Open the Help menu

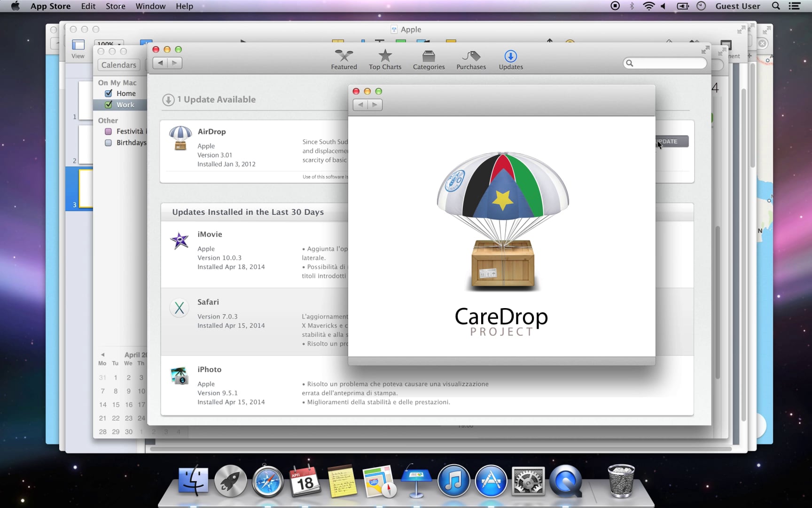pyautogui.click(x=184, y=6)
